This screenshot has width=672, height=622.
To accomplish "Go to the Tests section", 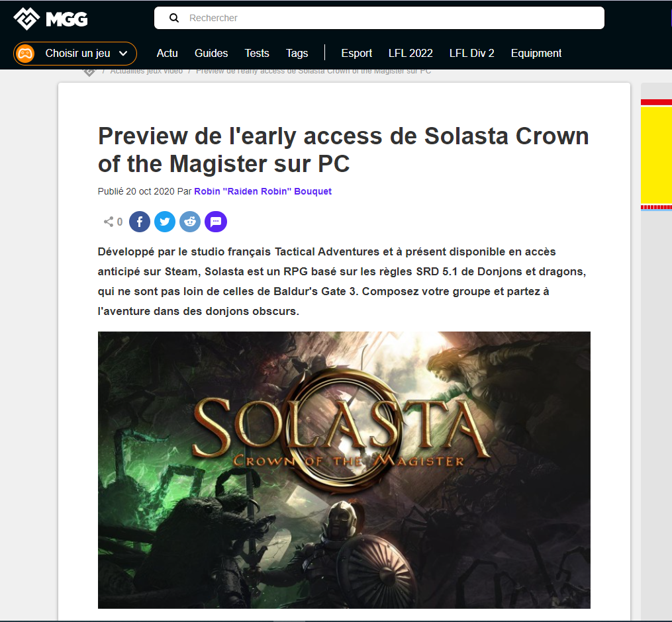I will click(x=257, y=53).
